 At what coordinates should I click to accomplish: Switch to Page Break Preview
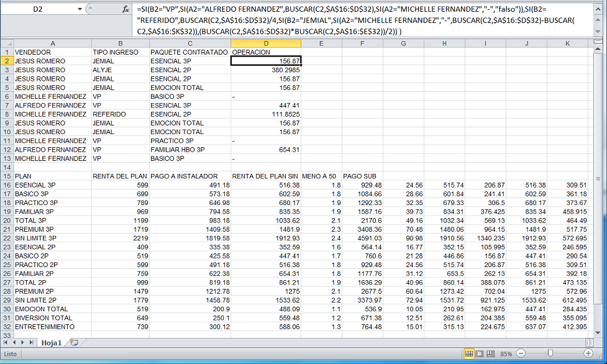490,353
